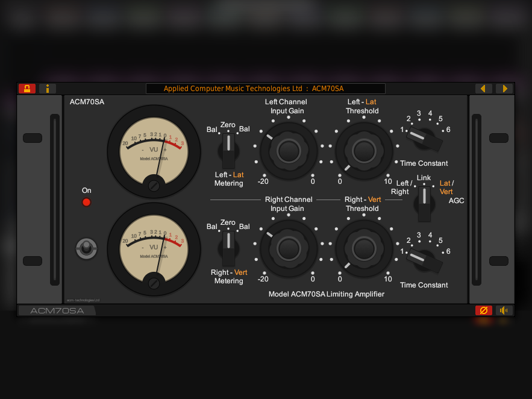The image size is (532, 399).
Task: Click the Right Channel Input Gain knob
Action: click(289, 248)
